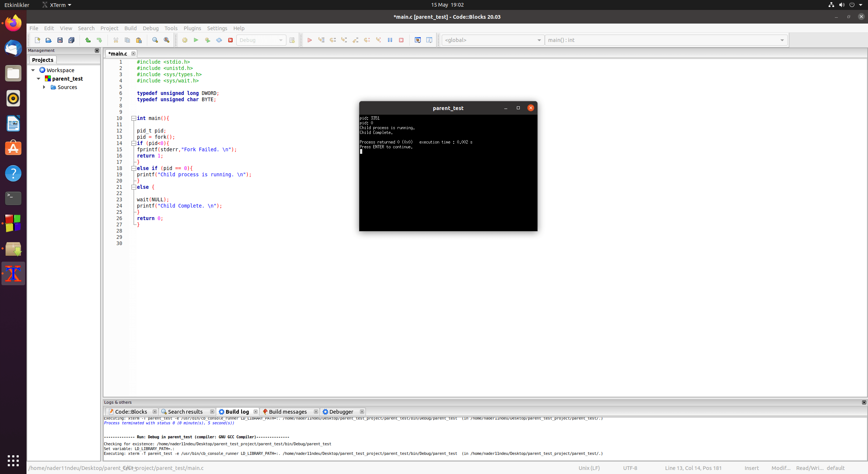Viewport: 868px width, 474px height.
Task: Redo the edit in the toolbar
Action: (99, 40)
